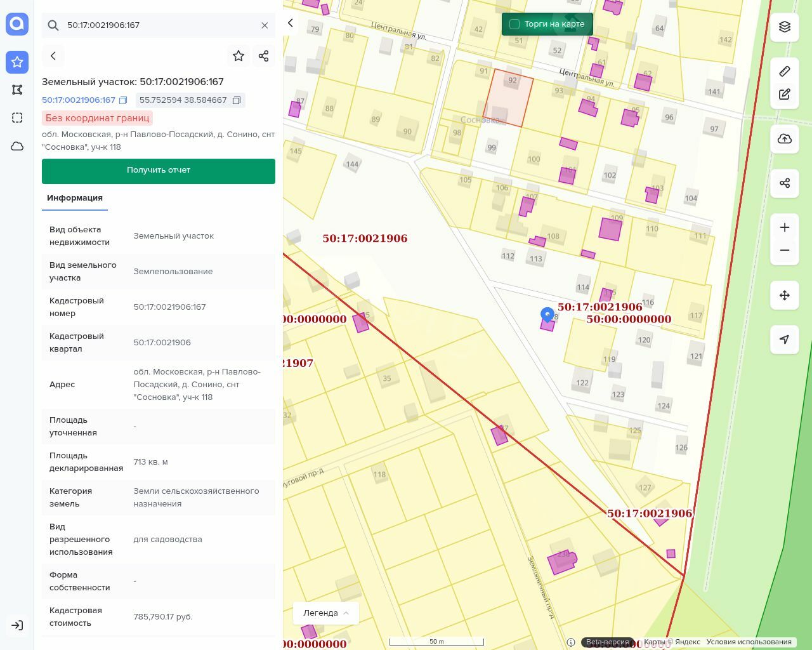Locate my position with arrow icon
This screenshot has width=812, height=650.
(x=785, y=340)
